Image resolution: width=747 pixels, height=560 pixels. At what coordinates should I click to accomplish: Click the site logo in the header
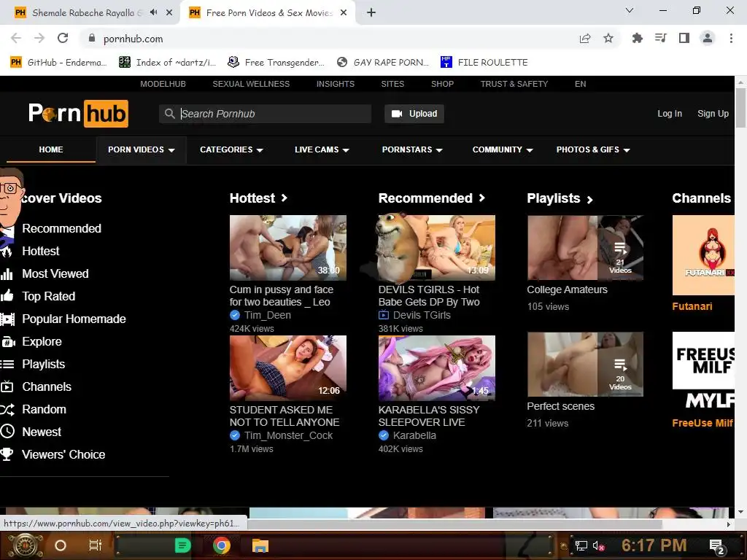(x=78, y=113)
